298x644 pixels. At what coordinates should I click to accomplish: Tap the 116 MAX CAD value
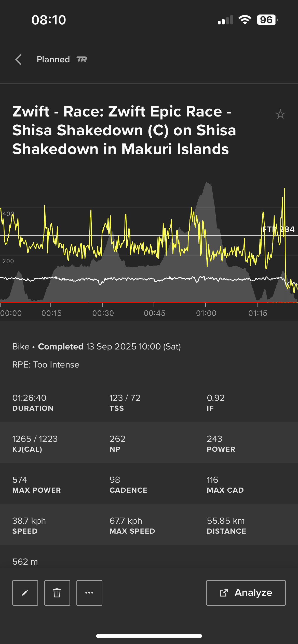212,480
